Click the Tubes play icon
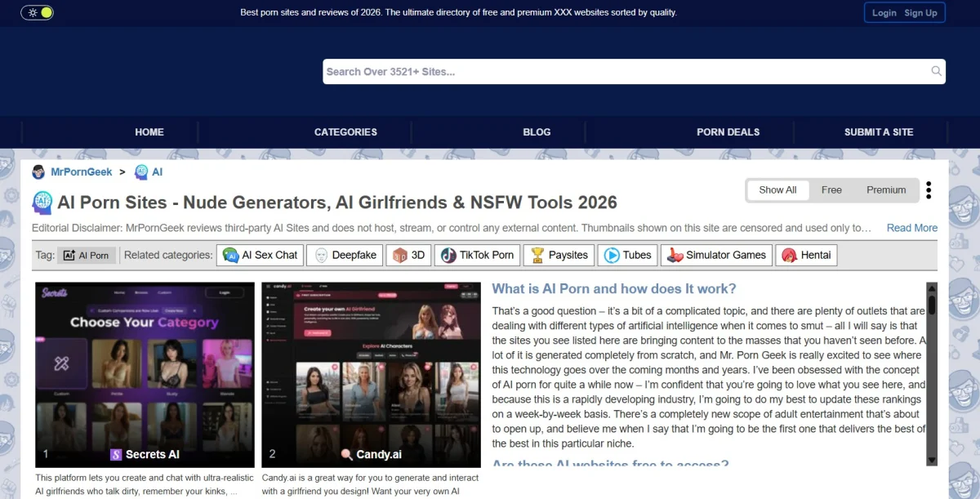 point(612,255)
